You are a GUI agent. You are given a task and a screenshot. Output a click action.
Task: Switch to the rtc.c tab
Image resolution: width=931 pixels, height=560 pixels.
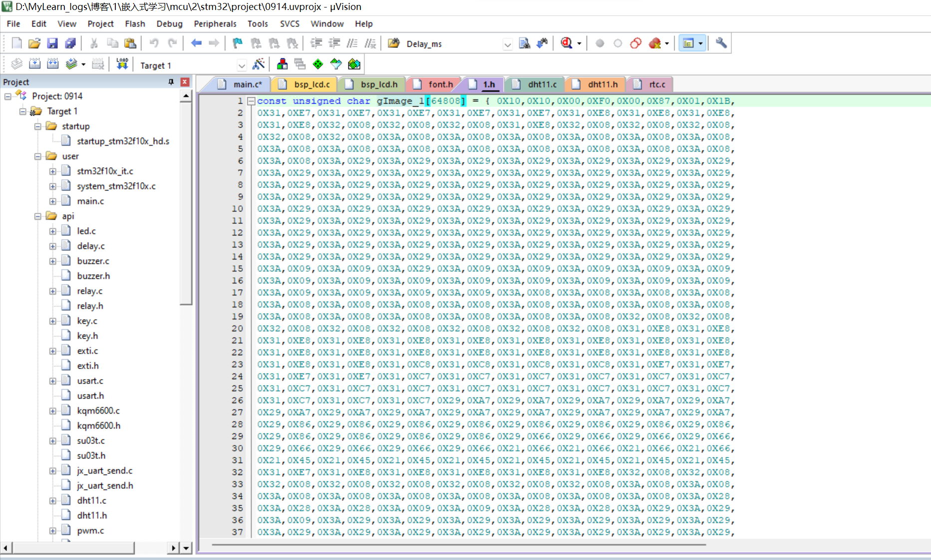[x=651, y=84]
